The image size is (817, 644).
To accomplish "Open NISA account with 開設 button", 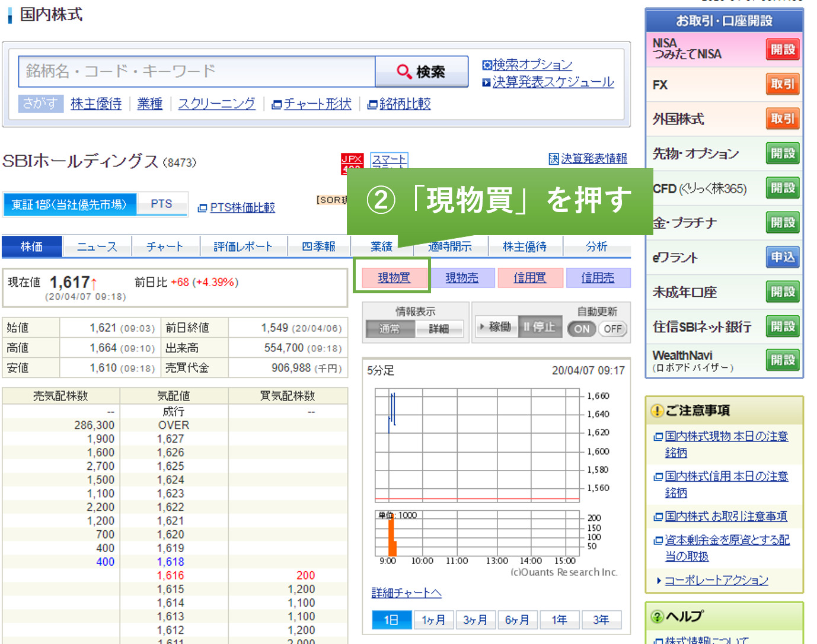I will point(782,50).
